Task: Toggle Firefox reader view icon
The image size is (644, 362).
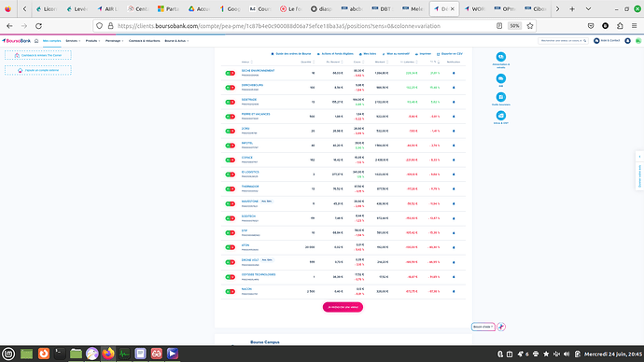Action: (x=499, y=26)
